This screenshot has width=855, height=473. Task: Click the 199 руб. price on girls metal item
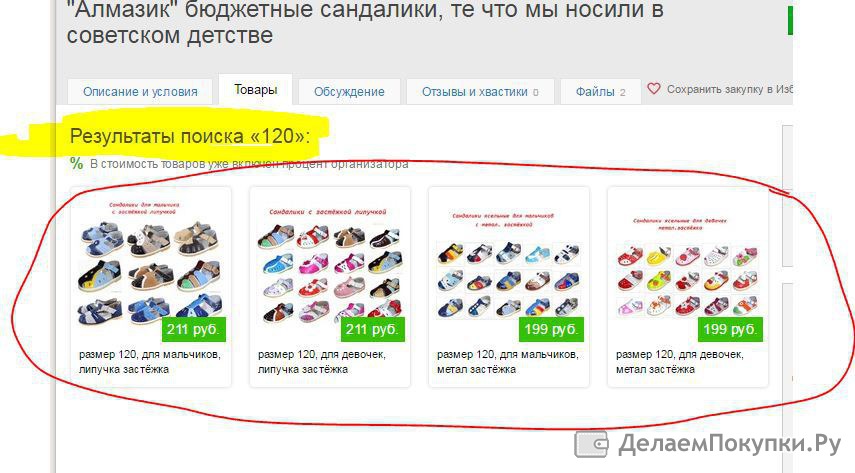[731, 330]
